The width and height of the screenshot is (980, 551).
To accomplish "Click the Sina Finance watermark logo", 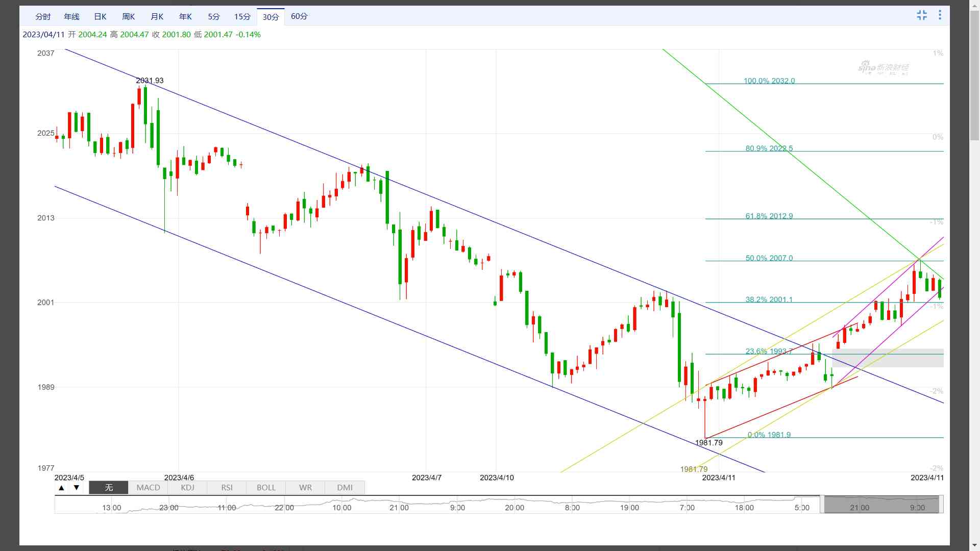I will (x=883, y=68).
